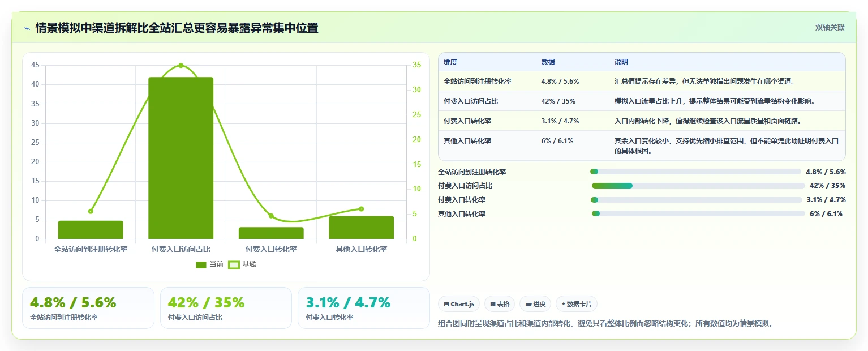Screen dimensions: 868x351
Task: Click the x-axis label 全站访问到注册转化率
Action: (x=91, y=249)
